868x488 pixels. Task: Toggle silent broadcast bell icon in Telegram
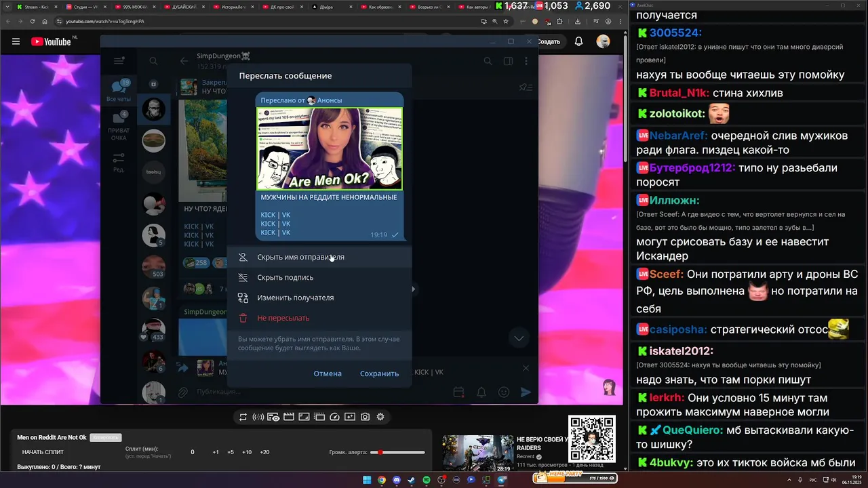[481, 392]
